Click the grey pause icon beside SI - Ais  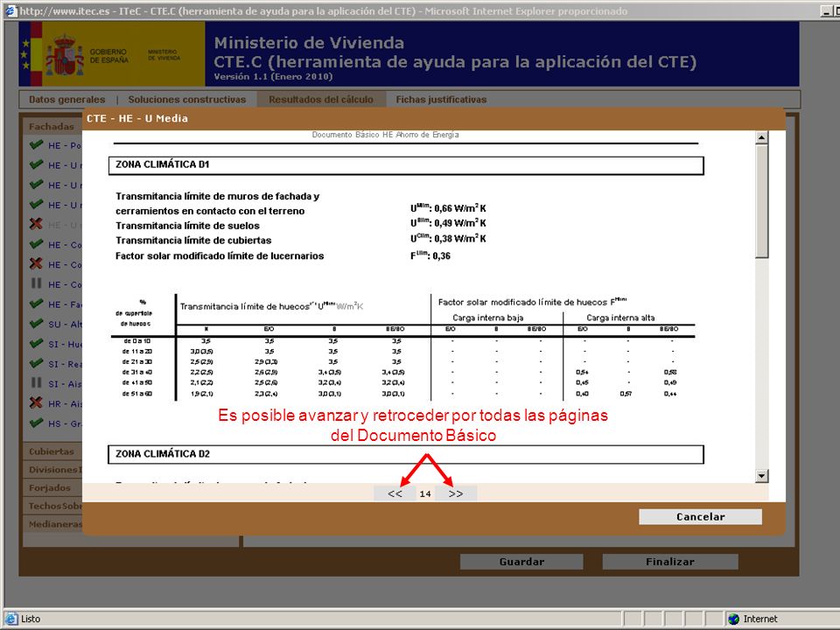click(x=36, y=383)
